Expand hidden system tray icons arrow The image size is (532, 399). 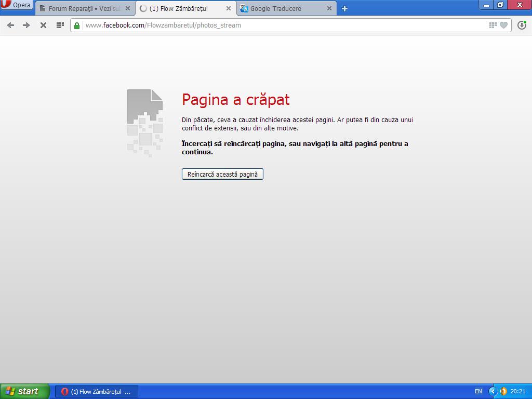pyautogui.click(x=492, y=392)
